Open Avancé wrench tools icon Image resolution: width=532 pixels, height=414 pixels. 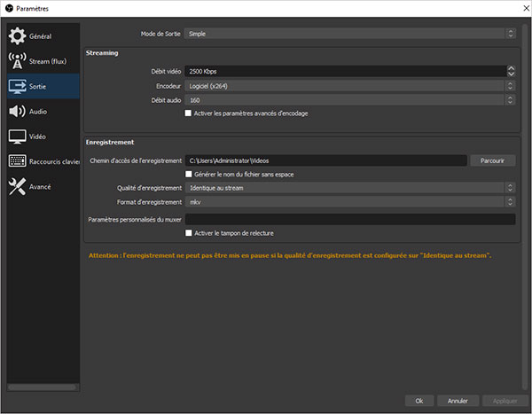[x=17, y=186]
